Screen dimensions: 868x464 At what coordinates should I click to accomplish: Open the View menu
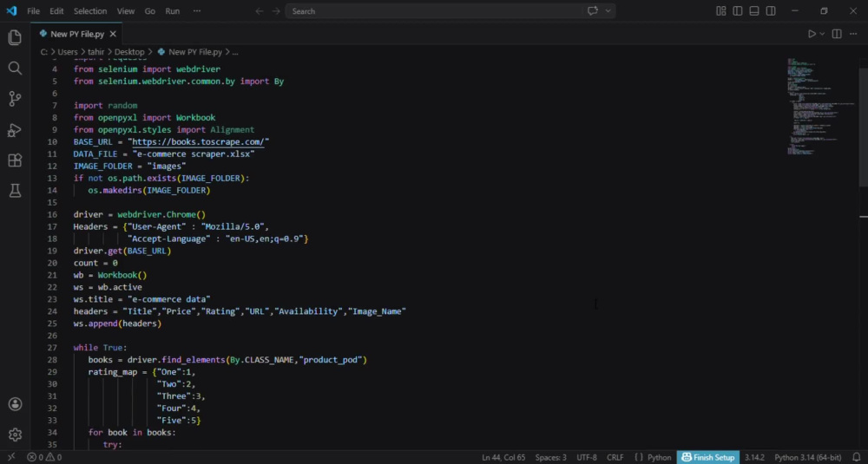(x=126, y=11)
